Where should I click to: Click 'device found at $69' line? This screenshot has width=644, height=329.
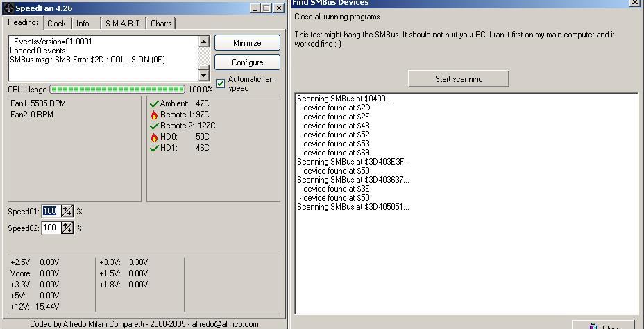coord(334,153)
